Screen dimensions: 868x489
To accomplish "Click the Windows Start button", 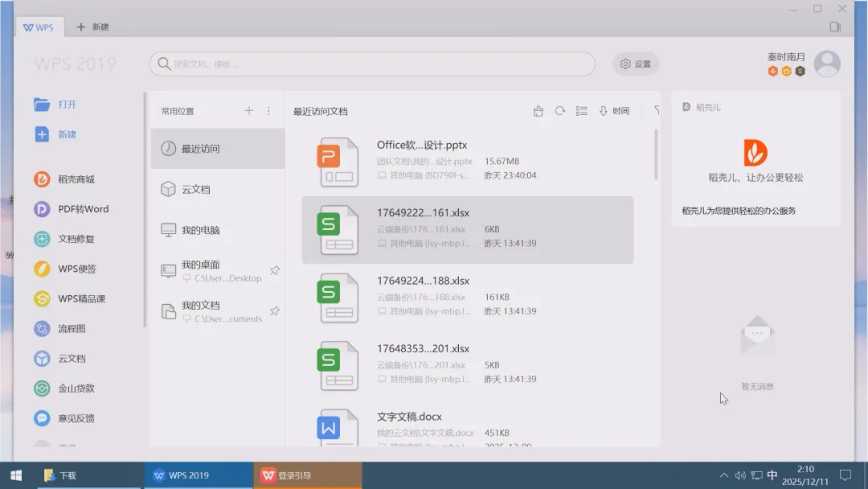I will coord(16,475).
